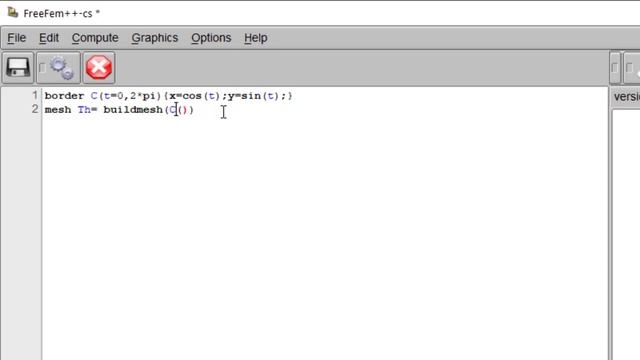Open the Options menu
The image size is (640, 360).
pos(211,38)
